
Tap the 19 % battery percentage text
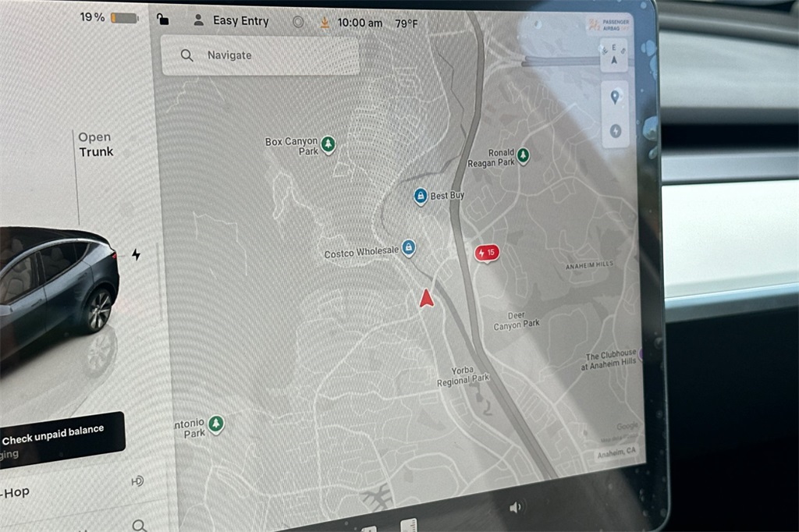(92, 17)
